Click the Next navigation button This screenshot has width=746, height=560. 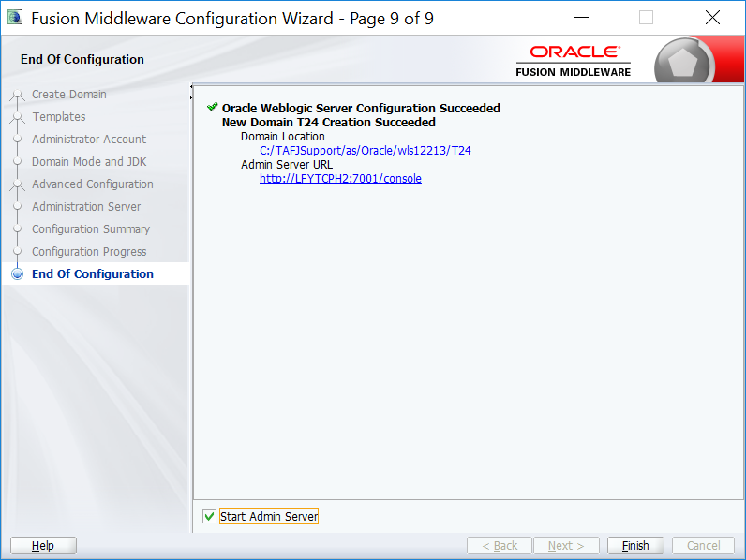(566, 546)
